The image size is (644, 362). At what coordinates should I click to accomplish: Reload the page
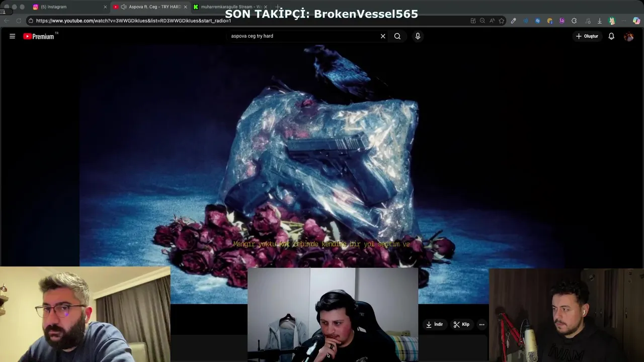[x=19, y=21]
